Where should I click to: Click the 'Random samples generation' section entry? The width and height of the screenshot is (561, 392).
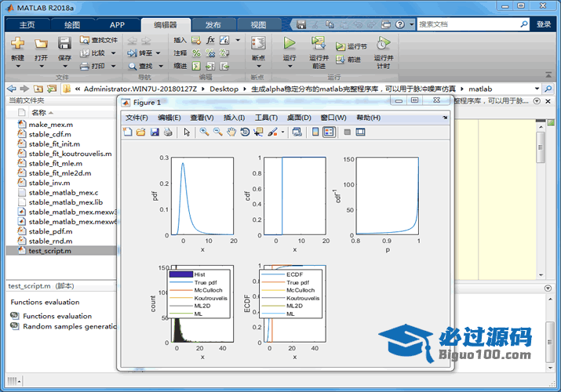tap(64, 326)
